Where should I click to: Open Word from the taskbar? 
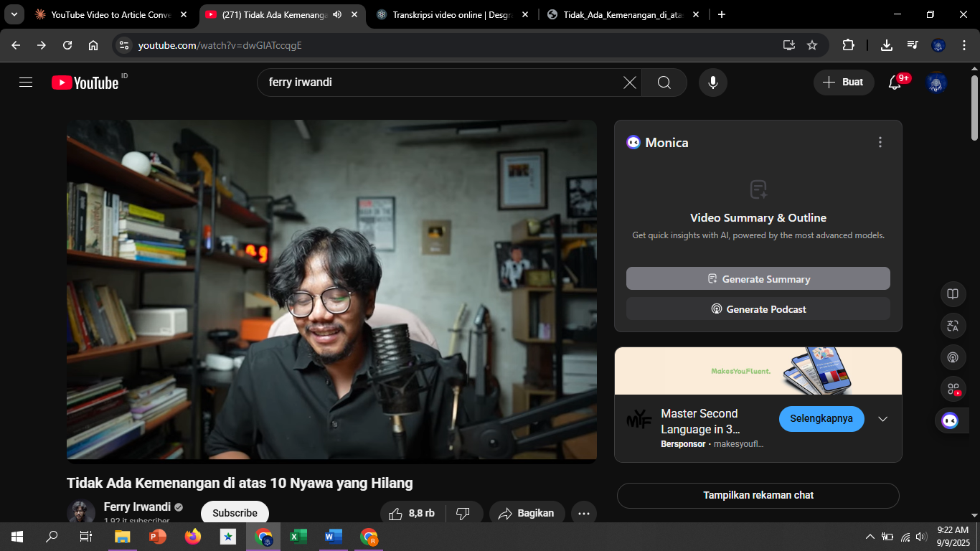click(333, 536)
